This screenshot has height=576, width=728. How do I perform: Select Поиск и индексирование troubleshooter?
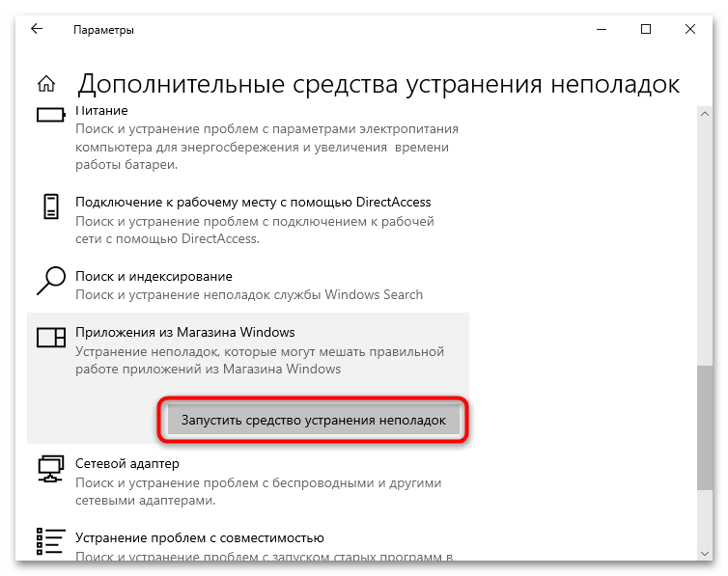point(154,276)
